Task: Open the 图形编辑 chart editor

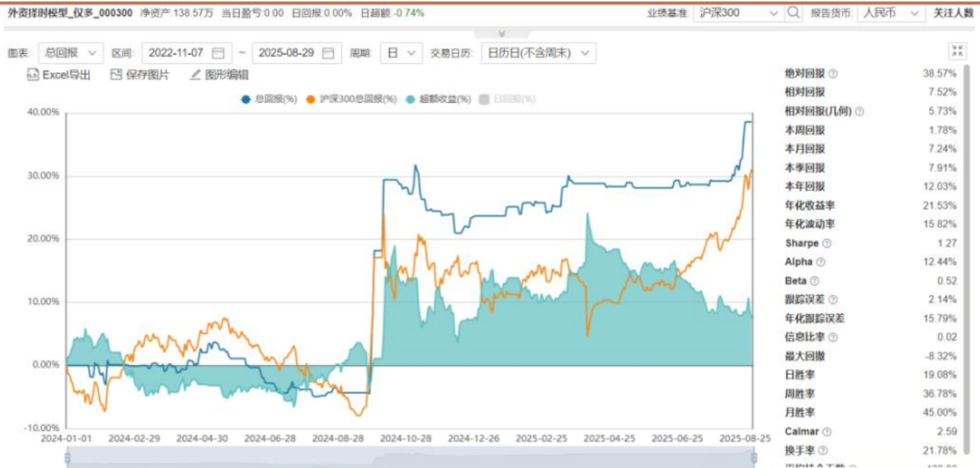Action: (x=219, y=75)
